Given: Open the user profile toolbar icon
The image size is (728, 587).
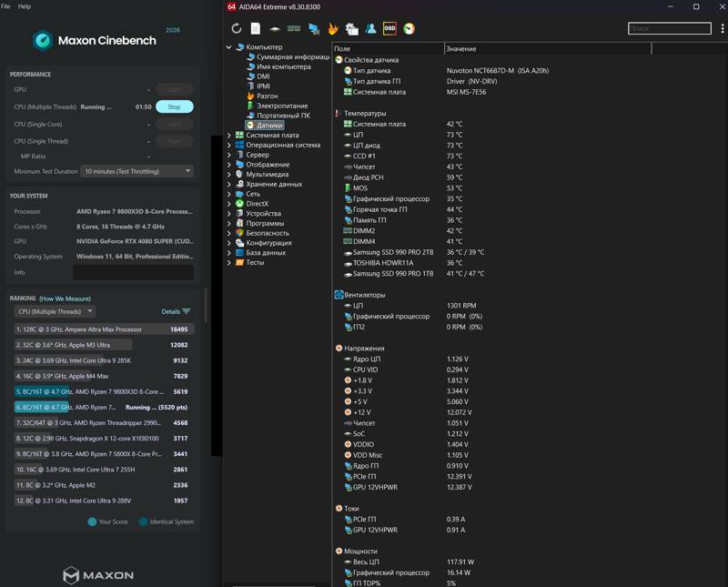Looking at the screenshot, I should pyautogui.click(x=370, y=29).
